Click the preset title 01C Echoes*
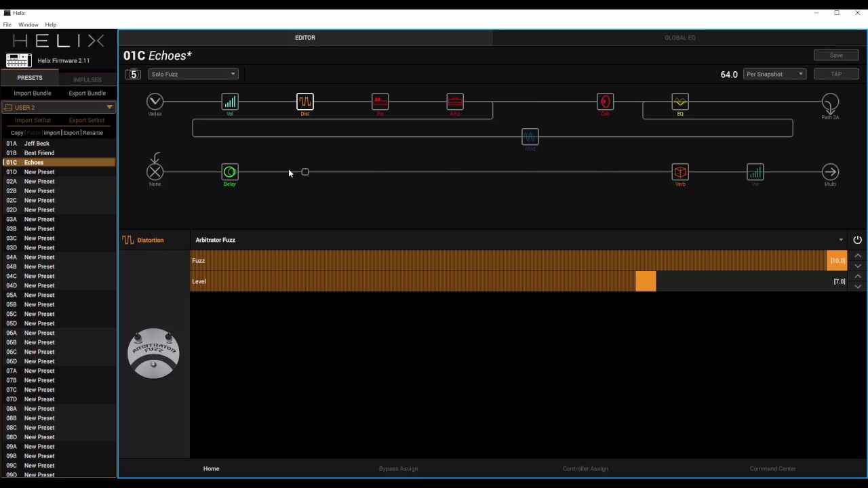The height and width of the screenshot is (488, 868). click(157, 56)
